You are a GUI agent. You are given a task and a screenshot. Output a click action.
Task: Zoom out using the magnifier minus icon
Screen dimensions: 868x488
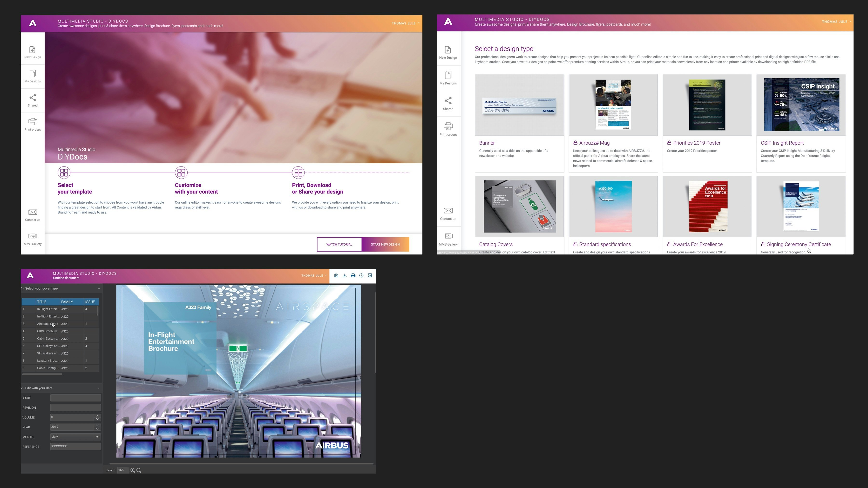[x=139, y=470]
